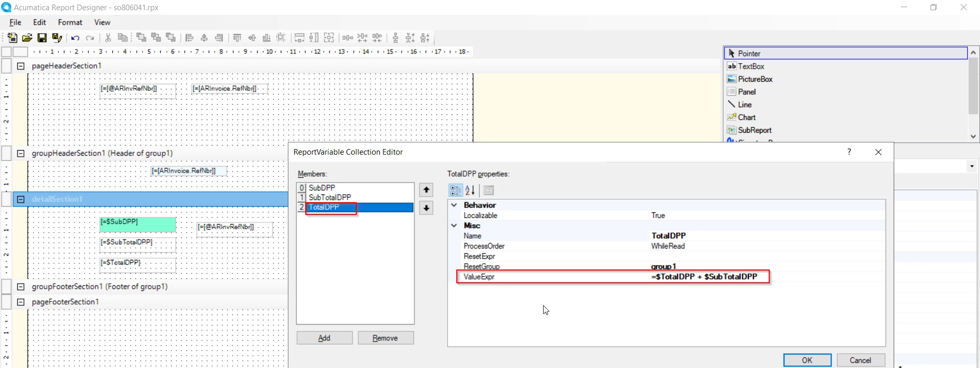The height and width of the screenshot is (368, 980).
Task: Open the File menu
Action: pos(15,22)
